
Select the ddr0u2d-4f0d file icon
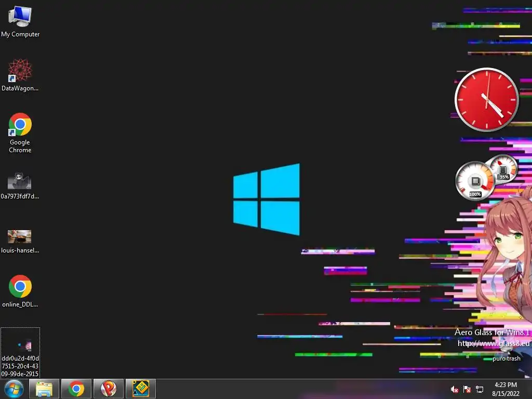20,353
